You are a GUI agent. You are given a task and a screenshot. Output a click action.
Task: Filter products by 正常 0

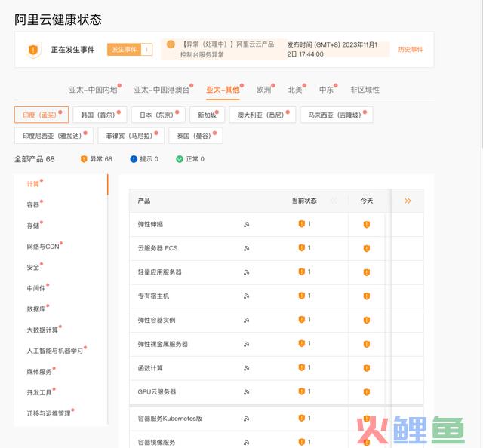click(x=190, y=159)
